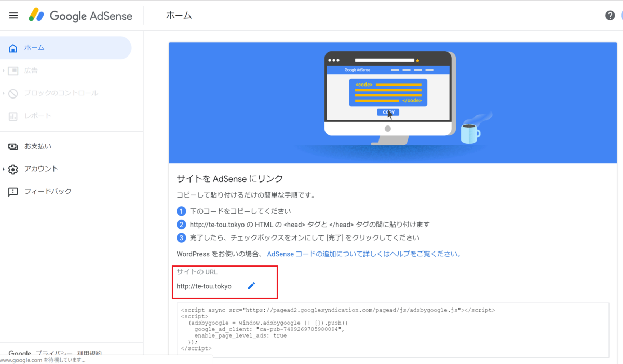Click step 3 text about チェックボックス
The image size is (623, 364).
click(305, 238)
